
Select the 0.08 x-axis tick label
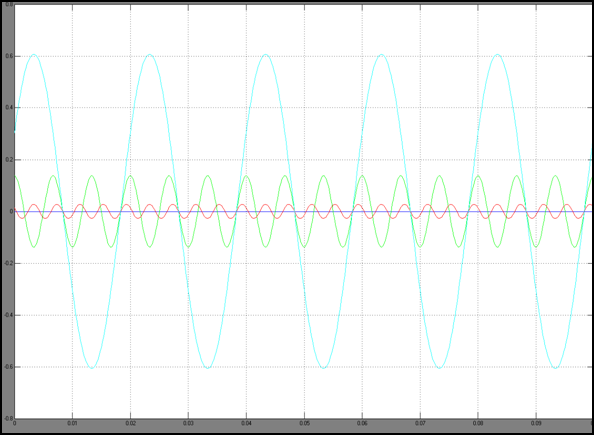point(478,422)
